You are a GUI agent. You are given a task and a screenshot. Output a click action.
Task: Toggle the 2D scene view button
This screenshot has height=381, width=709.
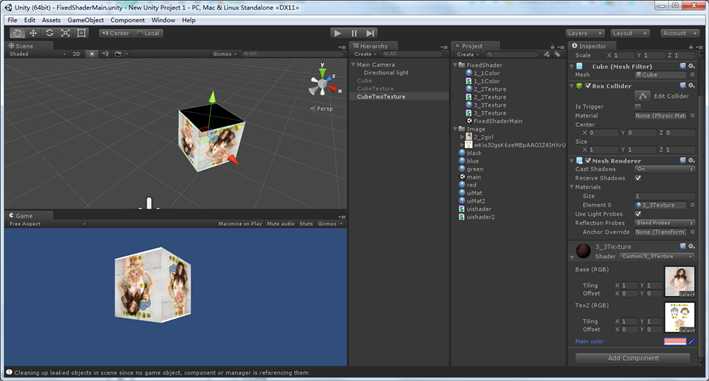[x=76, y=54]
